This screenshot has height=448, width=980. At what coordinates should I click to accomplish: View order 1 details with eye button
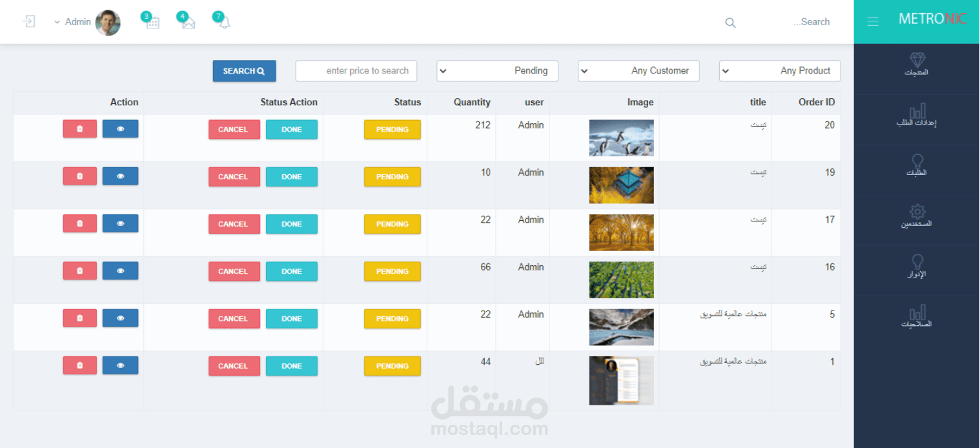pyautogui.click(x=120, y=365)
